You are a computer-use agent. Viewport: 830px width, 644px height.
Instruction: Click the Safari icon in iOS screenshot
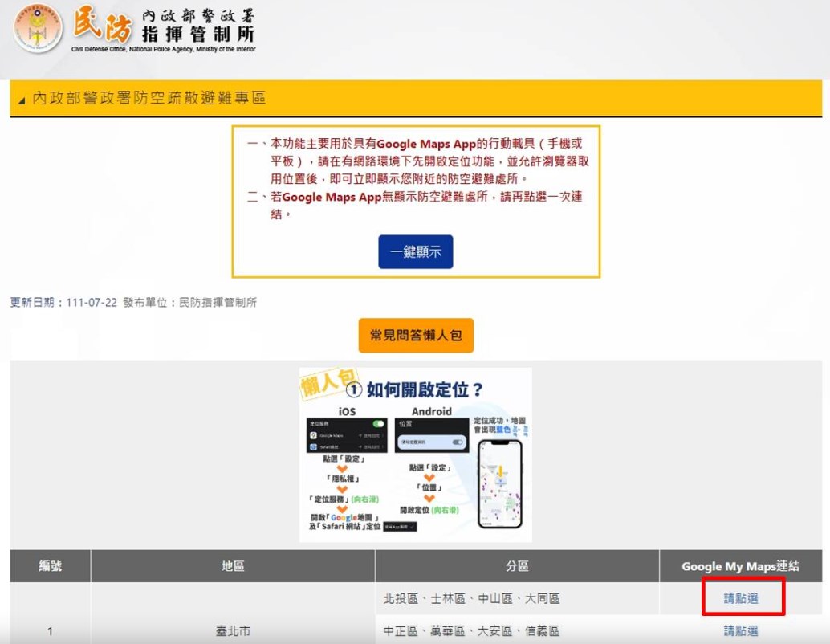coord(315,446)
